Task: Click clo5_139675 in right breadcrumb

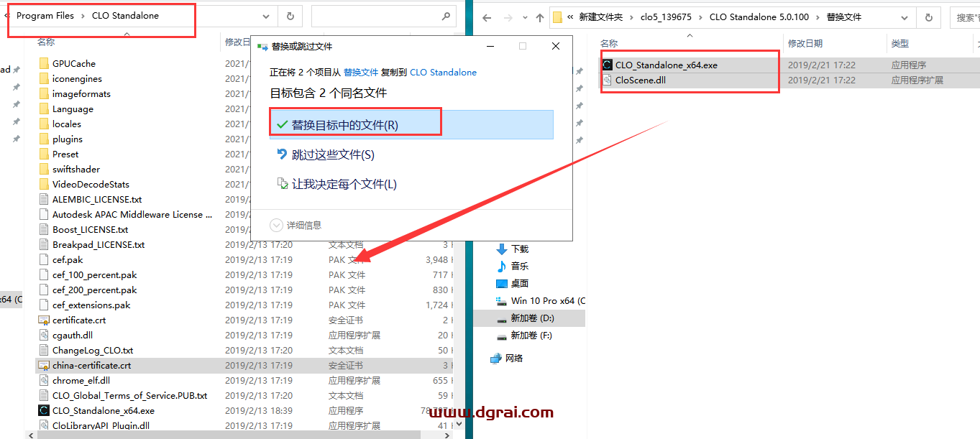Action: pos(666,17)
